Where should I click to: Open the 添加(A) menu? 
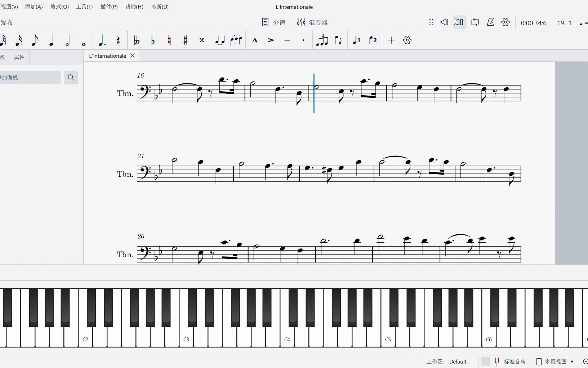pyautogui.click(x=34, y=7)
